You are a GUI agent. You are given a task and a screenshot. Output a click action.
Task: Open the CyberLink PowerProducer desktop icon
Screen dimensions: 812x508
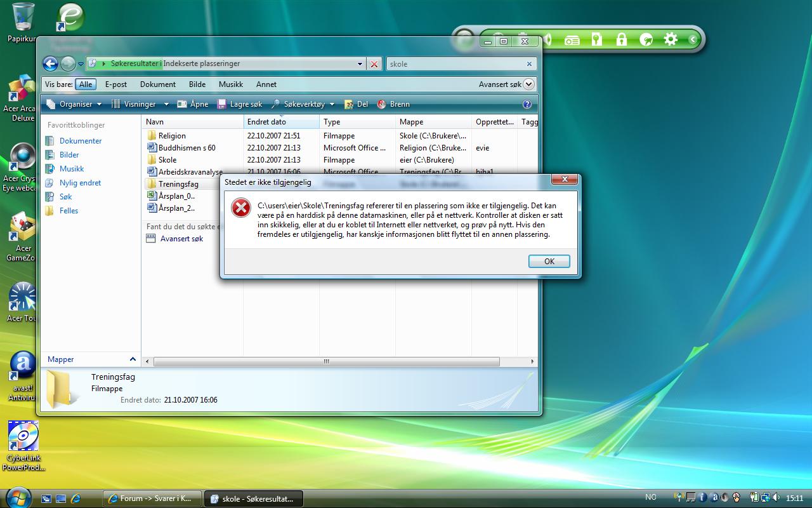pyautogui.click(x=23, y=446)
